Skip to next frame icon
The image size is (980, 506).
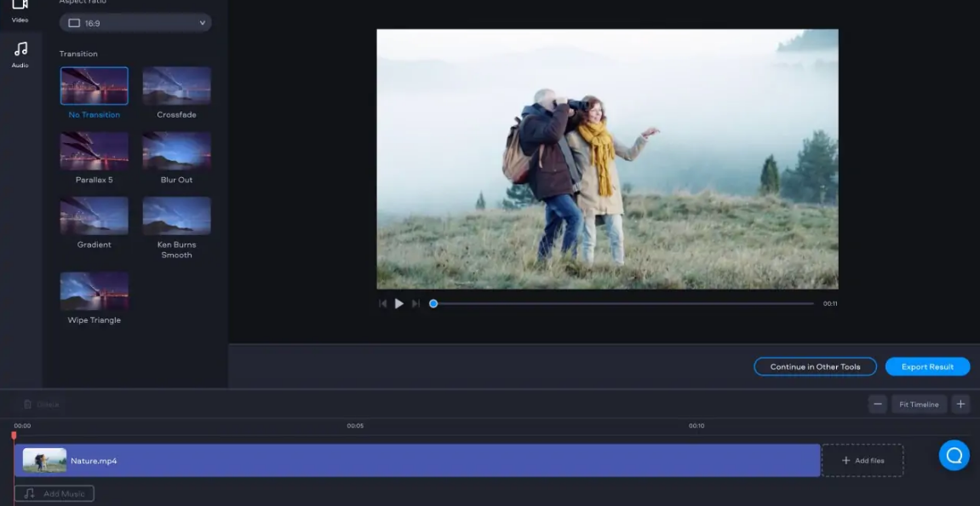pyautogui.click(x=415, y=304)
